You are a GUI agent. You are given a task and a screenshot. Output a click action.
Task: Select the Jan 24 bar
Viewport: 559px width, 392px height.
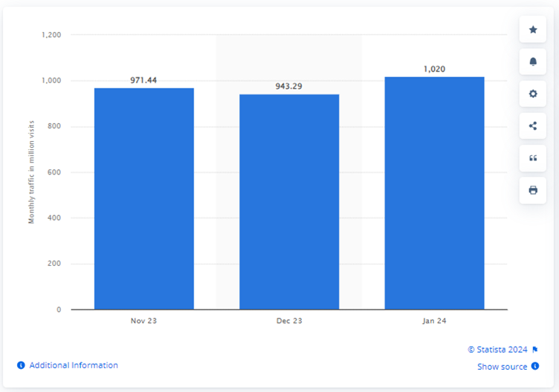click(434, 193)
